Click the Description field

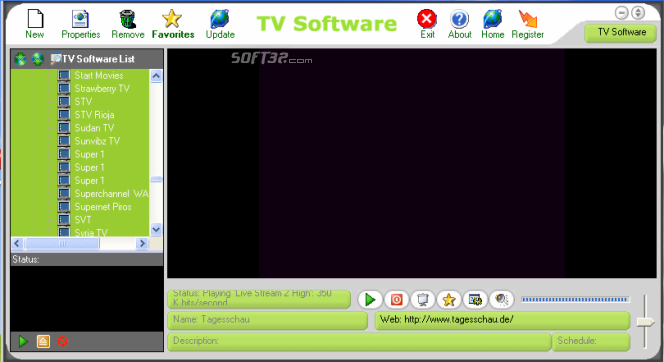[360, 342]
